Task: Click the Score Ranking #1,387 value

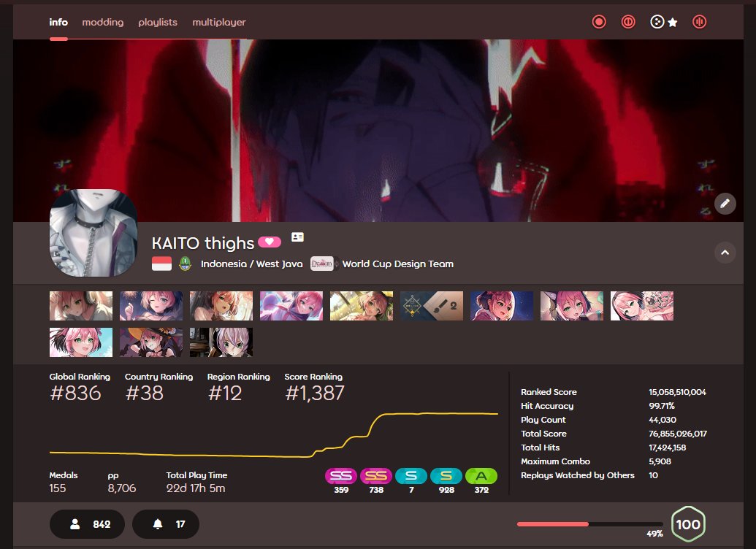Action: tap(315, 393)
